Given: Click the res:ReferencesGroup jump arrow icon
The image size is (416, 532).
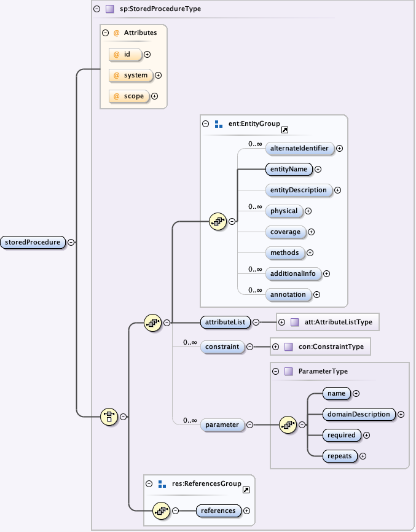Looking at the screenshot, I should (246, 490).
